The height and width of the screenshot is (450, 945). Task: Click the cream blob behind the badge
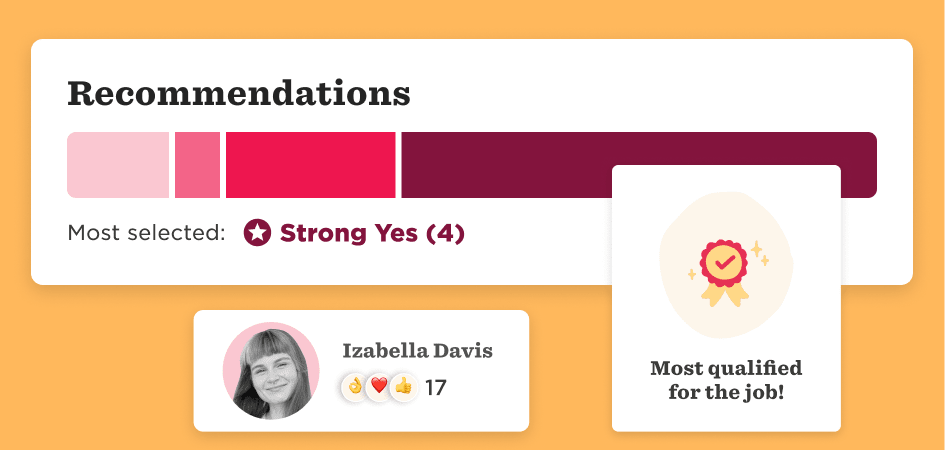[726, 265]
